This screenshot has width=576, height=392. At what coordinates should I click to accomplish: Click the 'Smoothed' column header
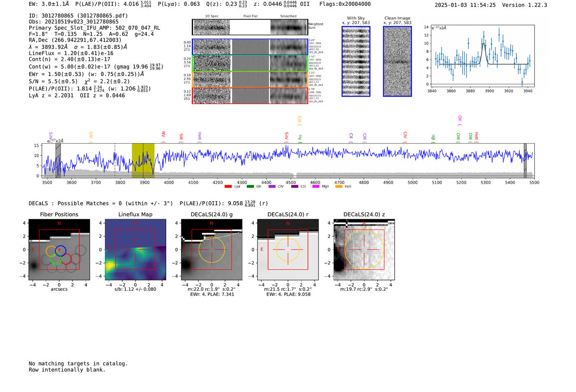(288, 16)
